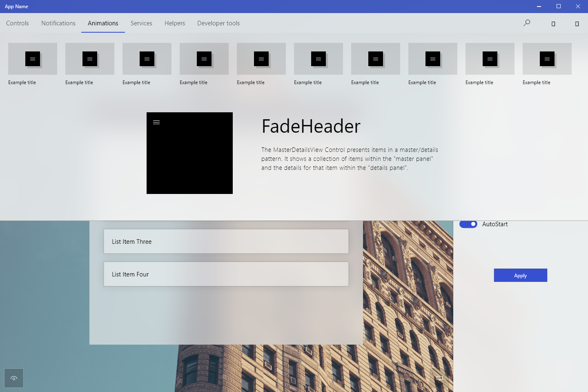Screen dimensions: 588x392
Task: Click the MasterDetailsView description paragraph
Action: tap(350, 159)
